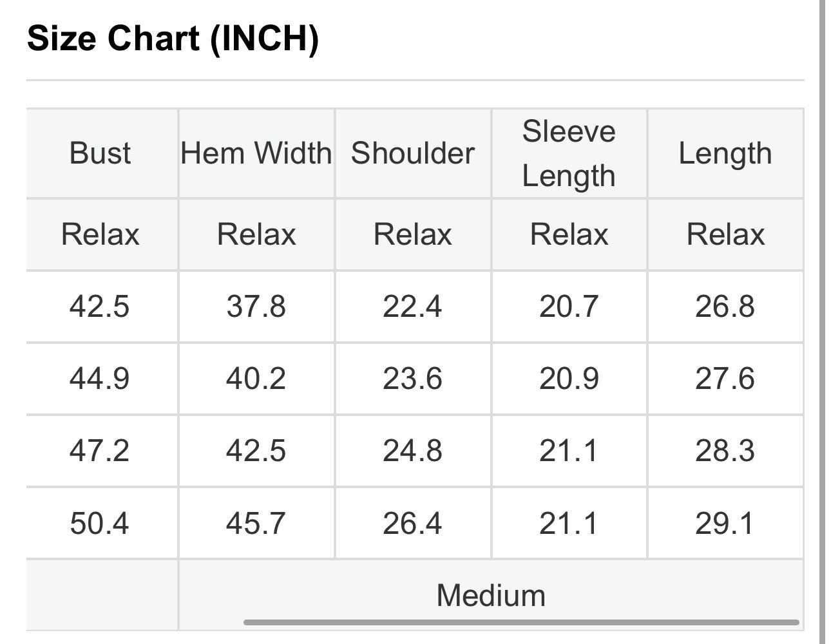
Task: Select the Length column header
Action: [725, 153]
